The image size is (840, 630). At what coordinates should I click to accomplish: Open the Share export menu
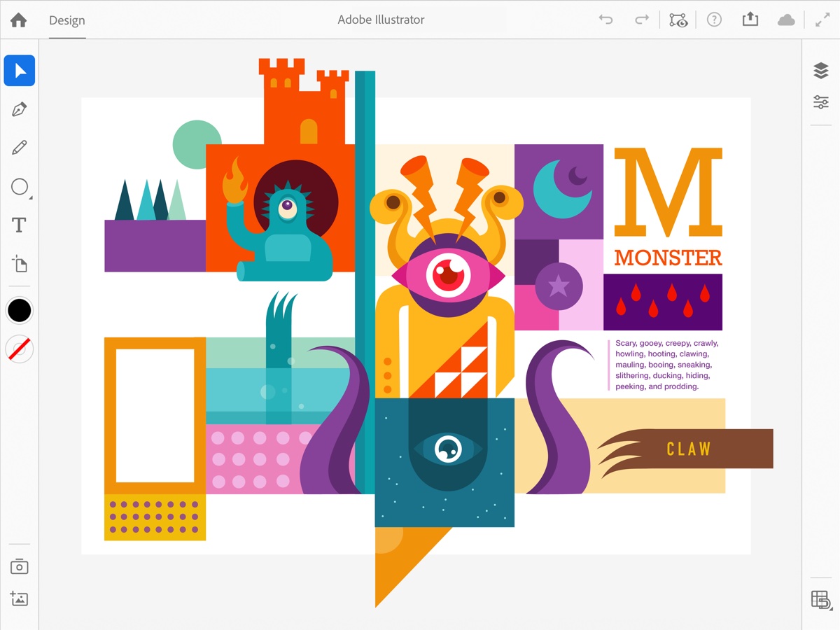[x=750, y=20]
